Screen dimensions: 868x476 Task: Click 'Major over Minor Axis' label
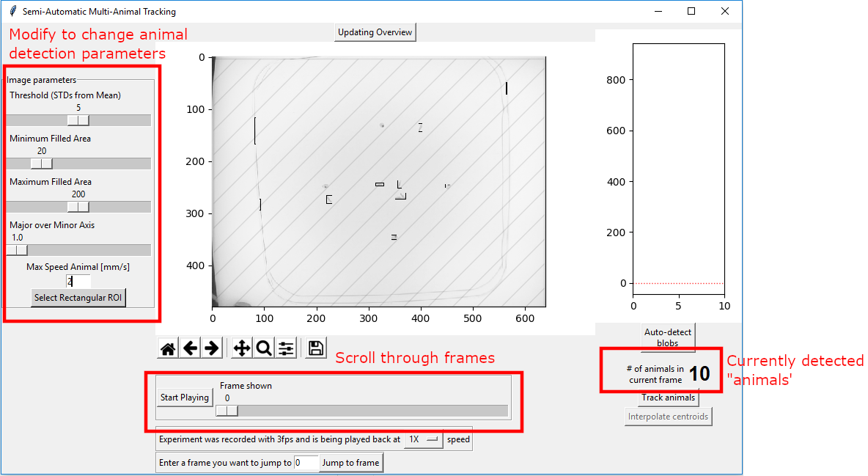pos(52,225)
